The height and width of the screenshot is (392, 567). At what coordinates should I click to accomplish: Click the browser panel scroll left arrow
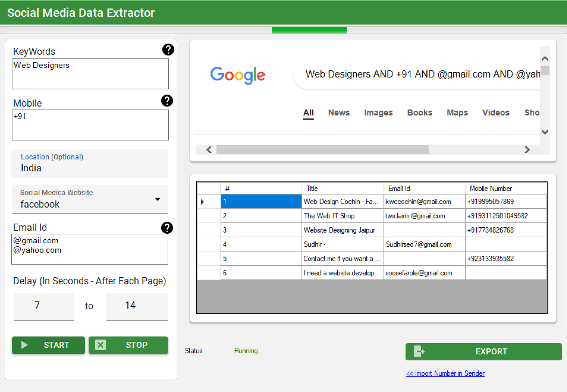point(209,150)
